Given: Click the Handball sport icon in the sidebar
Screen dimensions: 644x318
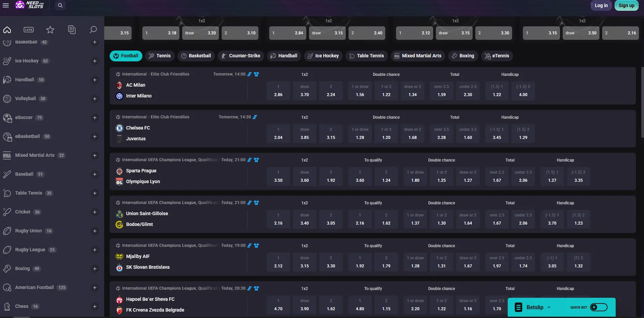Looking at the screenshot, I should pyautogui.click(x=7, y=80).
